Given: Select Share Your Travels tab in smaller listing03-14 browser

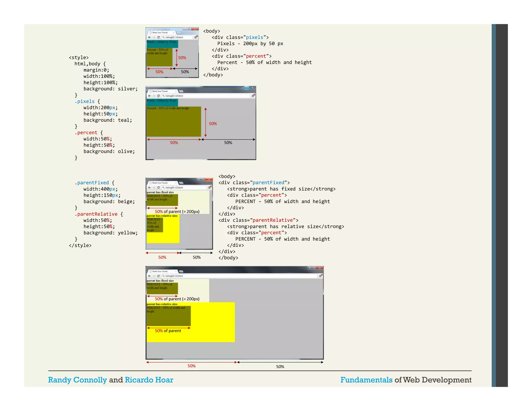Looking at the screenshot, I should (x=161, y=32).
